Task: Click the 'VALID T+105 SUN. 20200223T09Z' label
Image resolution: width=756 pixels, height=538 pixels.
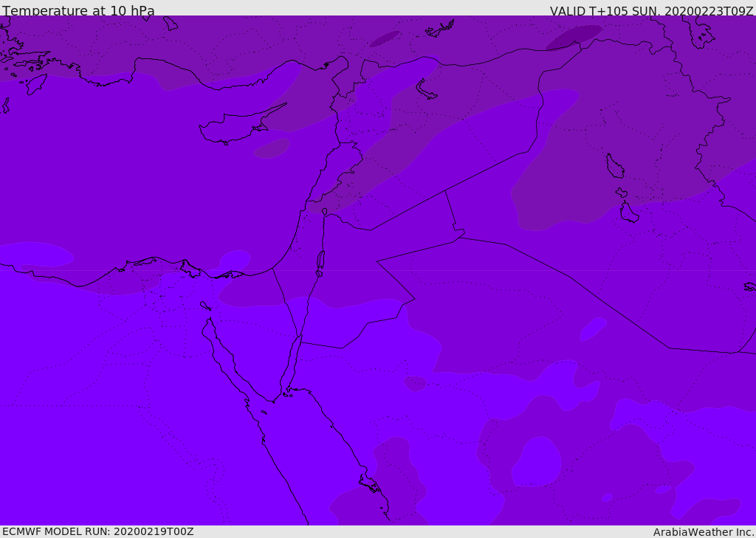Action: (651, 11)
